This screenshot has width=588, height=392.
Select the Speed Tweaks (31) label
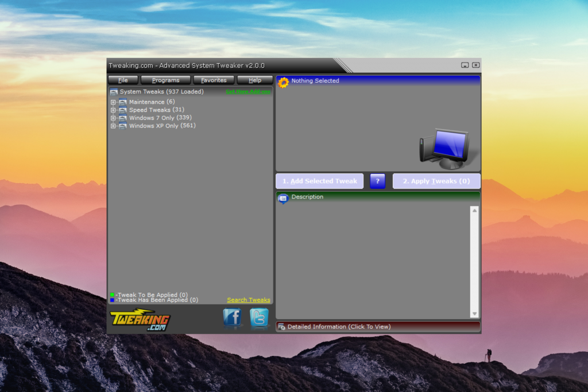coord(157,110)
